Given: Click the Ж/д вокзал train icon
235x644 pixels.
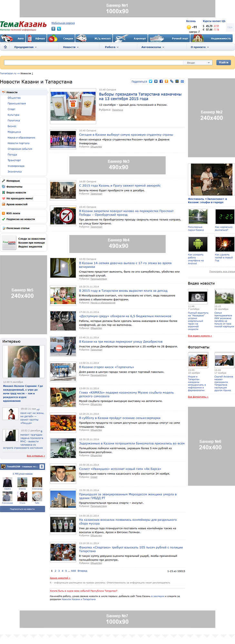Looking at the screenshot, I should click(x=82, y=39).
